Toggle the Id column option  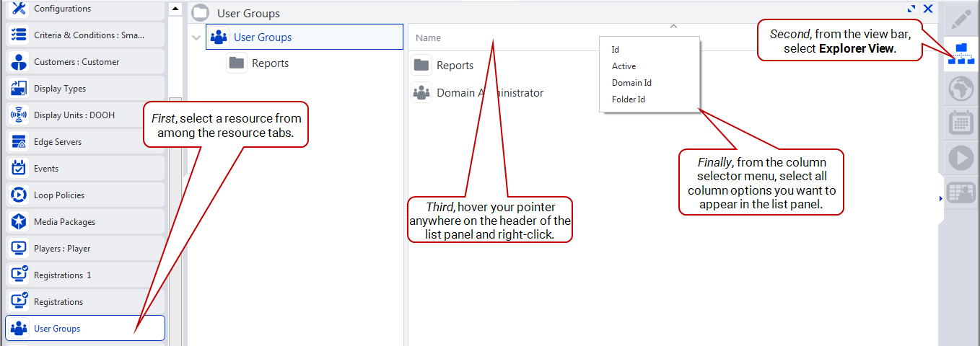[616, 50]
